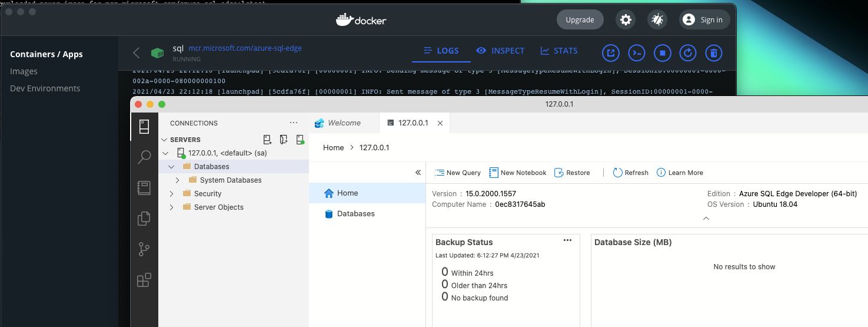Stop the sql container
The image size is (868, 327).
tap(662, 53)
